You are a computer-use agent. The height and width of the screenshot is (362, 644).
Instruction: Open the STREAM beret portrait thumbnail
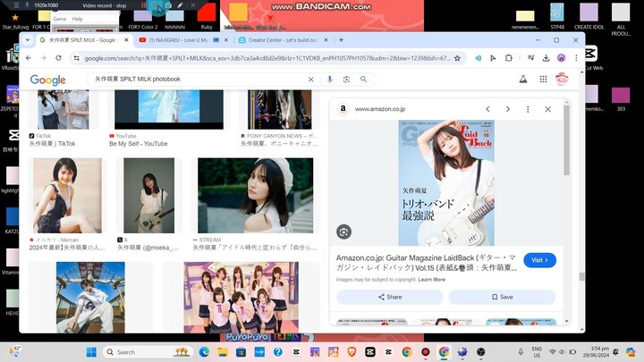(x=255, y=196)
